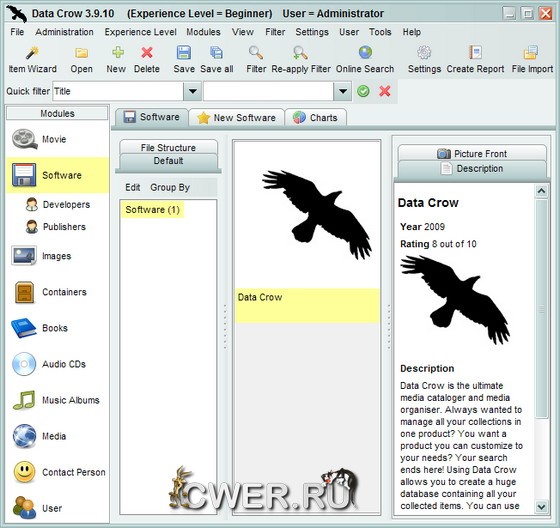Select the Software (1) tree node
The width and height of the screenshot is (560, 528).
click(152, 210)
